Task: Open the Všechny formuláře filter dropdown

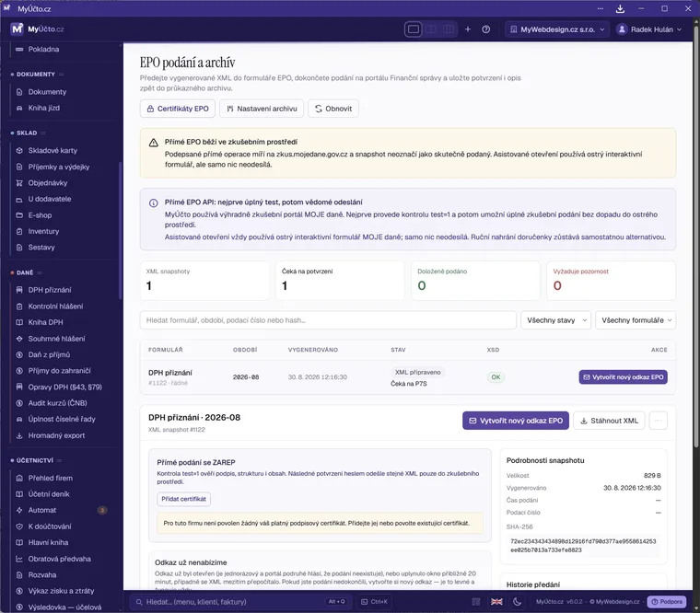Action: pos(636,320)
